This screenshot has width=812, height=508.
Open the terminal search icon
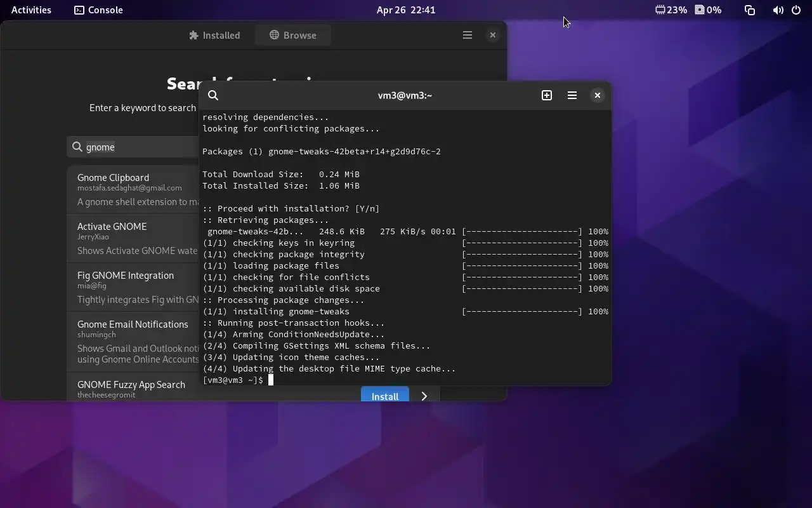(x=213, y=95)
